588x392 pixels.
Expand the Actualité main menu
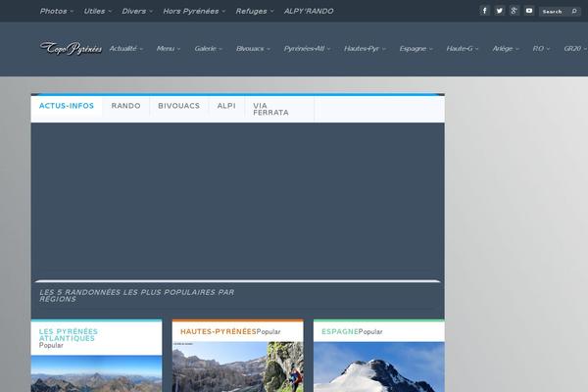(x=126, y=49)
